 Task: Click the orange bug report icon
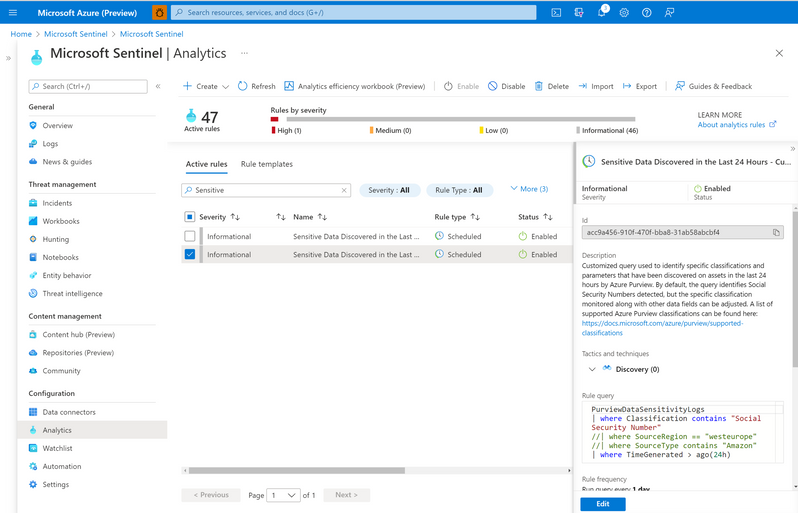(x=159, y=13)
